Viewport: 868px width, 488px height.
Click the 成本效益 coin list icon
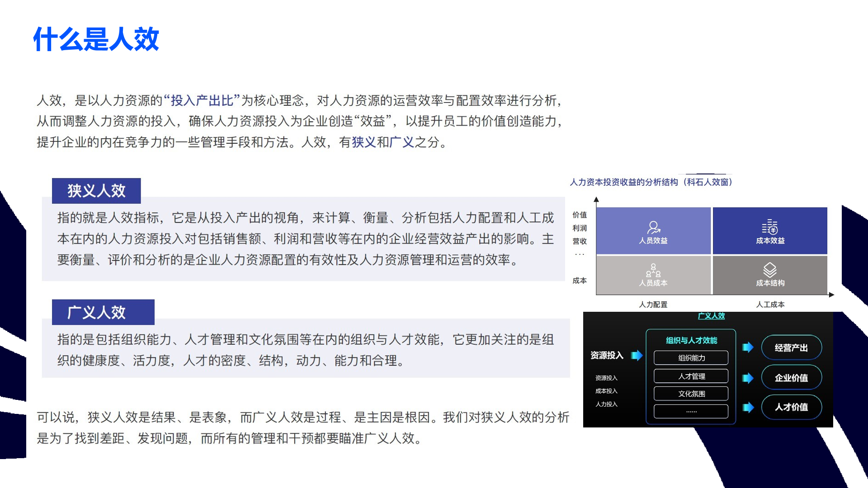pos(770,227)
